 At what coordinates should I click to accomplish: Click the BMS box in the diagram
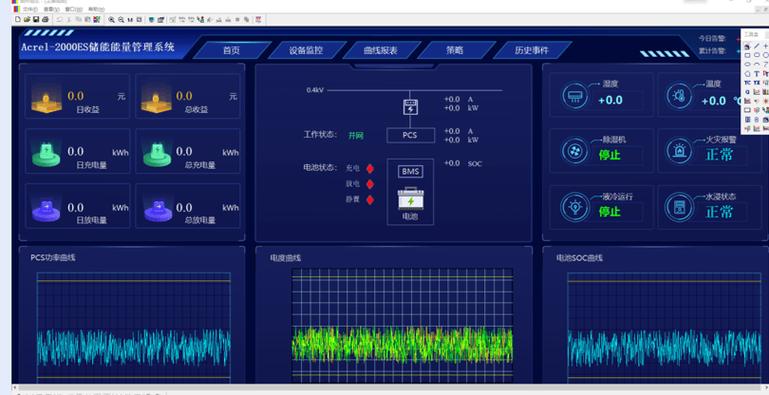point(410,172)
